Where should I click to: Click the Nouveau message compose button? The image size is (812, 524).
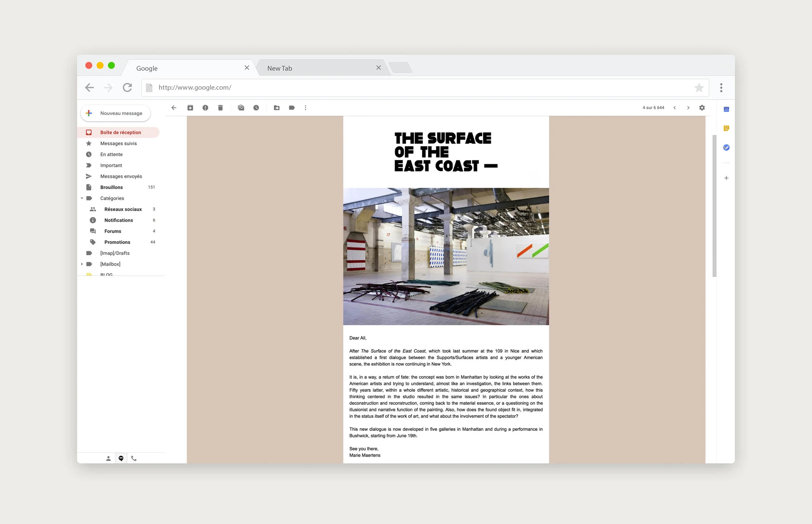[115, 113]
